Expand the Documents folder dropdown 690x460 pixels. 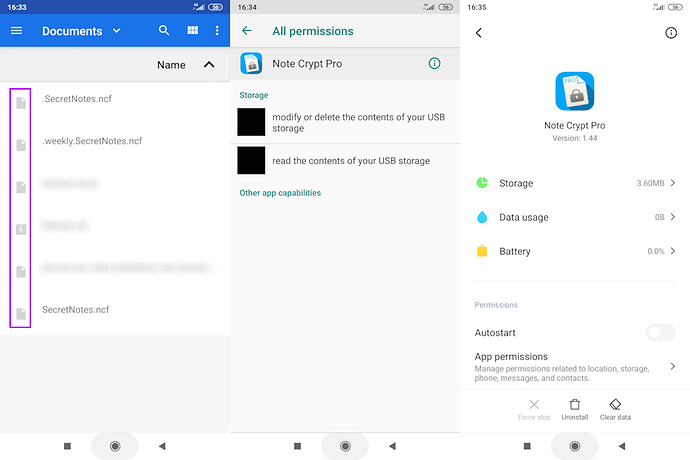117,30
